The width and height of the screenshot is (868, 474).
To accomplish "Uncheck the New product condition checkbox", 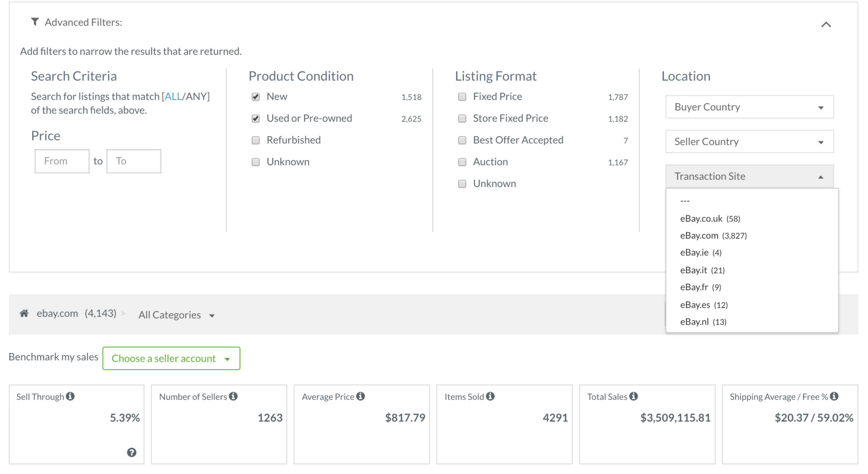I will pyautogui.click(x=256, y=97).
